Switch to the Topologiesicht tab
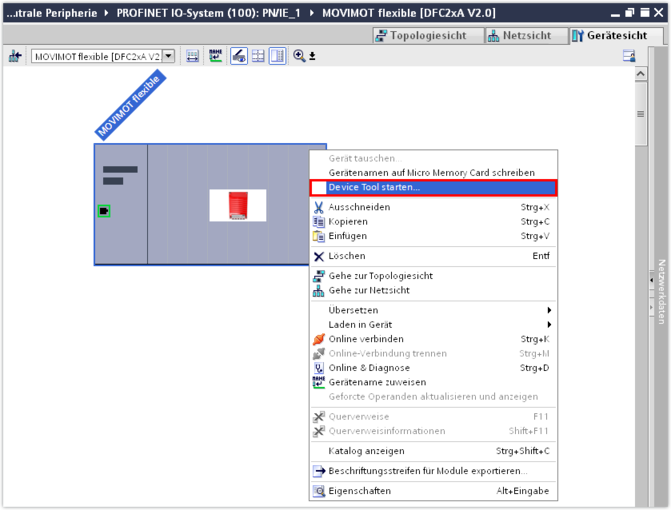 point(427,35)
